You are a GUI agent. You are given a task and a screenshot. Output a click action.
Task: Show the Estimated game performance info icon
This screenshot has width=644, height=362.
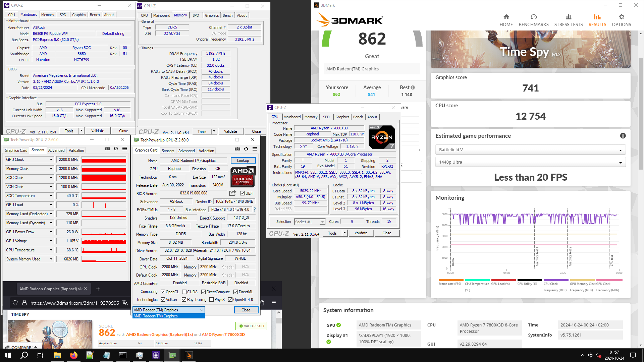tap(623, 136)
